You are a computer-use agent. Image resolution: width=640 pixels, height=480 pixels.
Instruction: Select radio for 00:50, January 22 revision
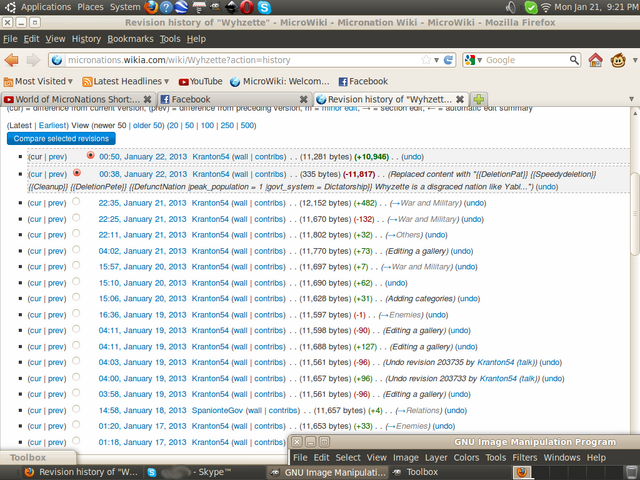coord(91,155)
